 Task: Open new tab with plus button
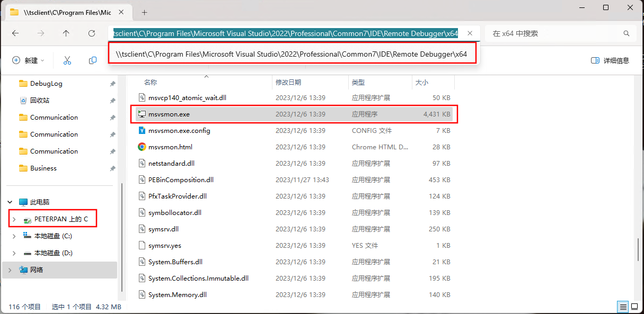(x=144, y=12)
